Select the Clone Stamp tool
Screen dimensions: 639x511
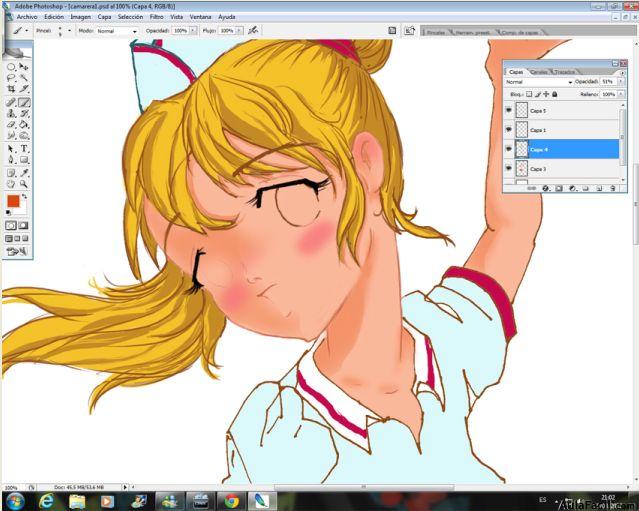click(11, 114)
